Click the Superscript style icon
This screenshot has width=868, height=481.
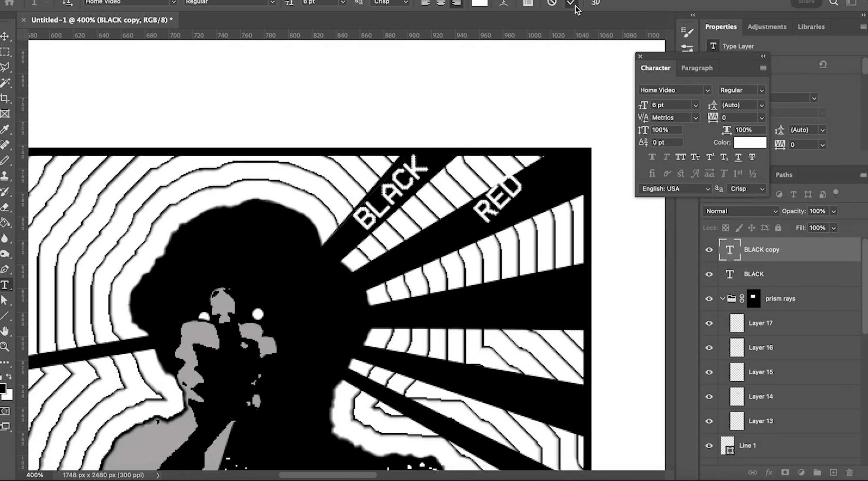710,157
